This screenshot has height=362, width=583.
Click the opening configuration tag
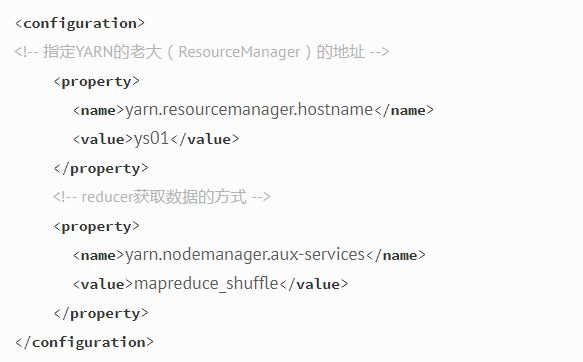tap(80, 23)
